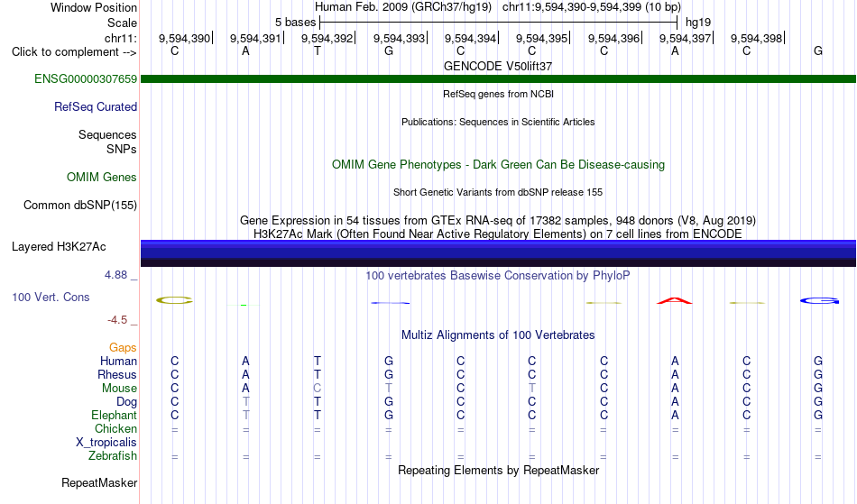This screenshot has height=504, width=857.
Task: Click the Elephant species row label
Action: [114, 415]
